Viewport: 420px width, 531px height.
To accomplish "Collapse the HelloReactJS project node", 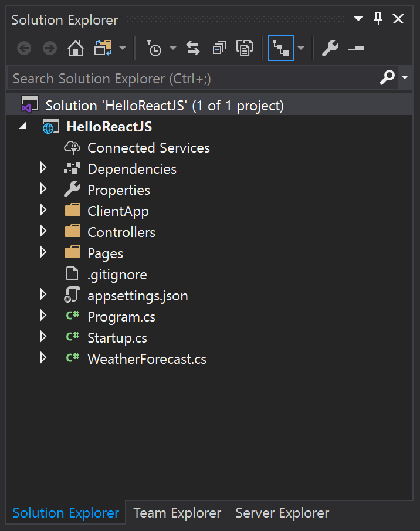I will 23,126.
